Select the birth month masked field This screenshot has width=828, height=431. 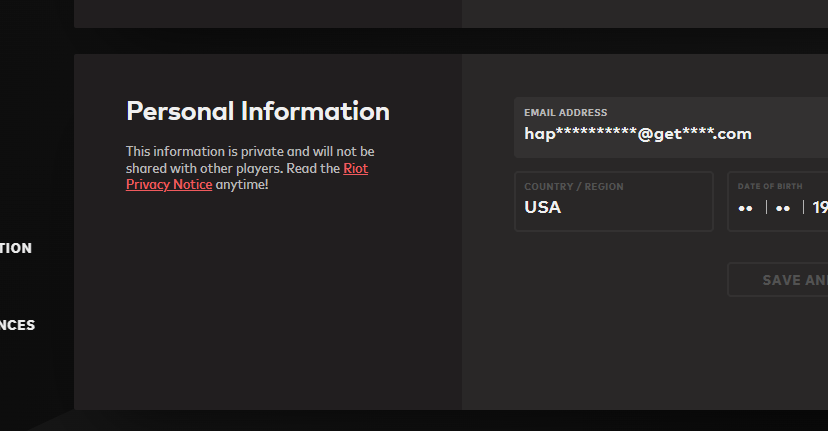click(x=745, y=208)
